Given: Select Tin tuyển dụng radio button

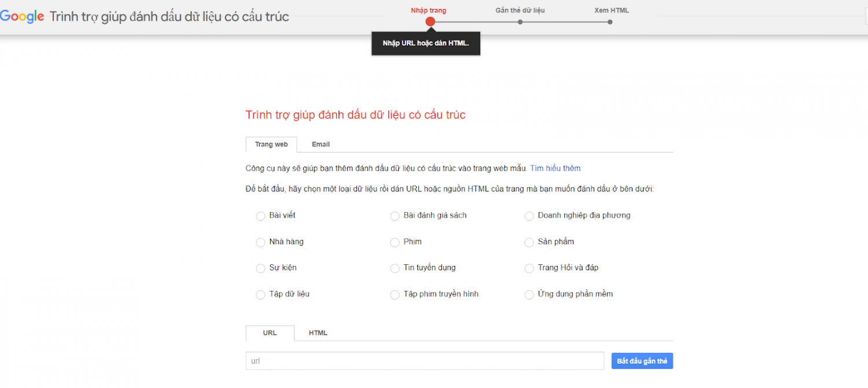Looking at the screenshot, I should [395, 268].
